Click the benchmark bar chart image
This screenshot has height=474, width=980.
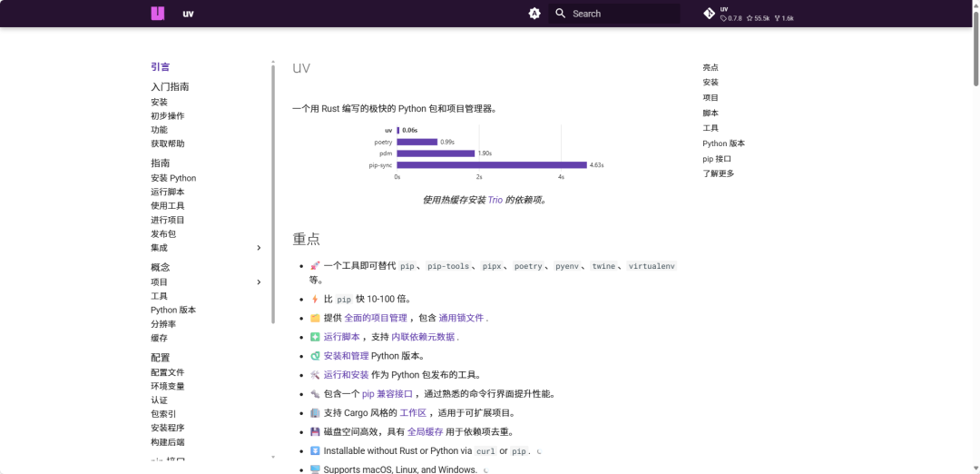click(x=485, y=153)
